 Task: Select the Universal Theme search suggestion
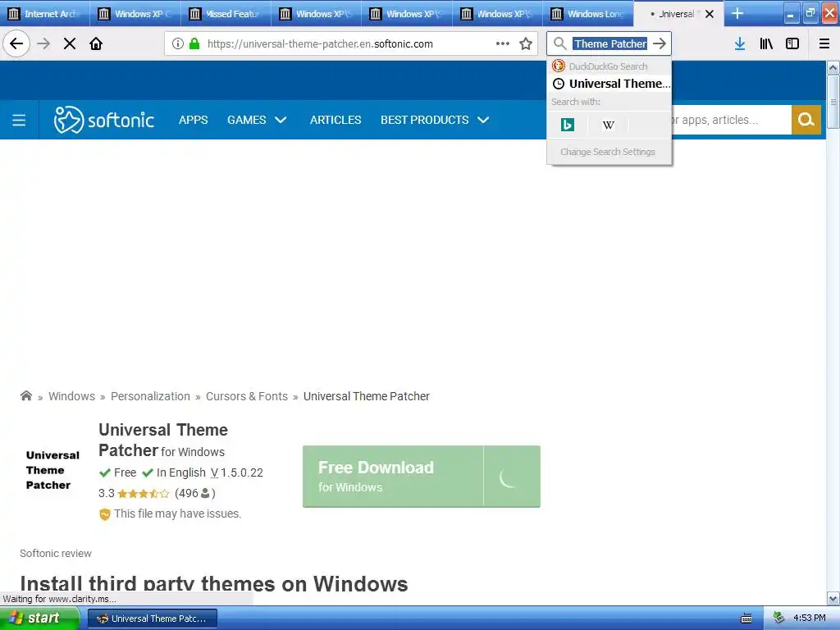click(x=609, y=84)
